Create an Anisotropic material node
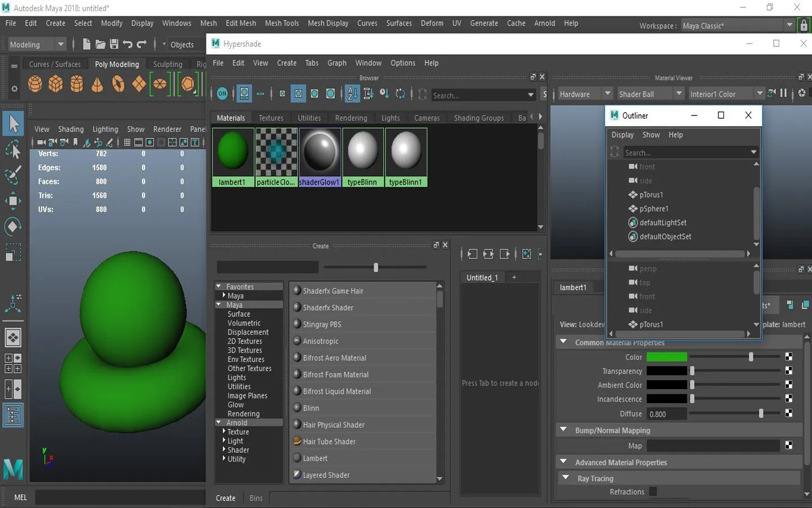812x508 pixels. [x=364, y=341]
